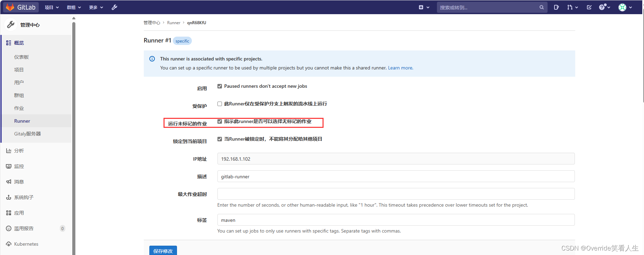Click the 管理中心 wrench icon in sidebar
Screen dimensions: 644x255
tap(11, 25)
